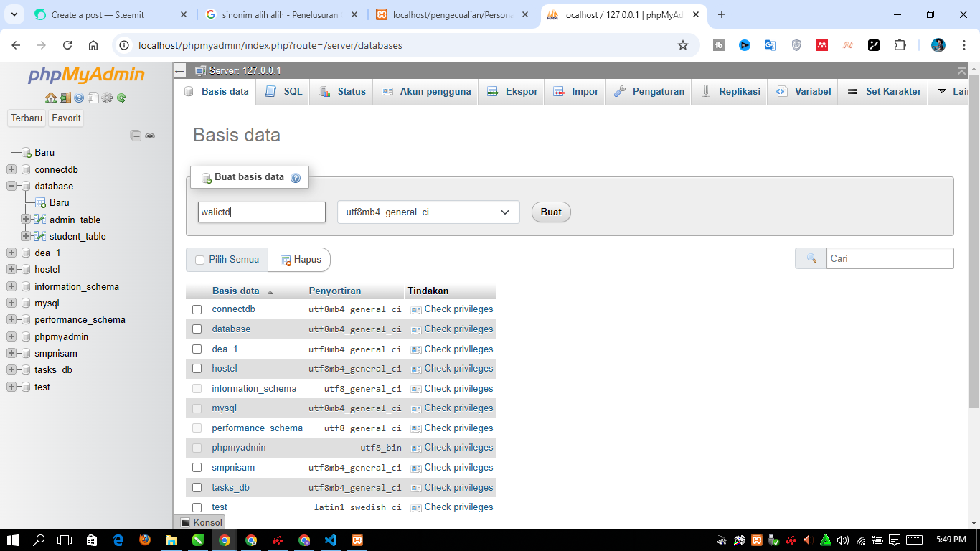Click the Konsol icon at the bottom

pyautogui.click(x=184, y=523)
